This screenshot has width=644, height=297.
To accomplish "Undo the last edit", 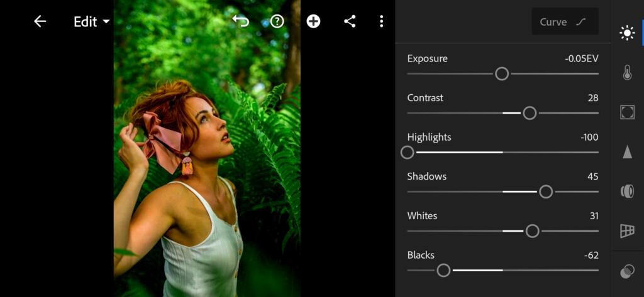I will click(241, 21).
